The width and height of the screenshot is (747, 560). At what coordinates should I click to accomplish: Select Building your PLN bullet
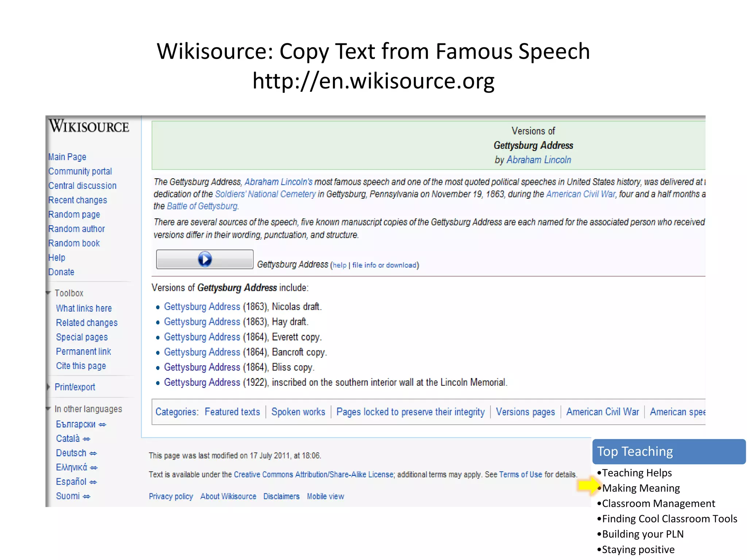[643, 534]
